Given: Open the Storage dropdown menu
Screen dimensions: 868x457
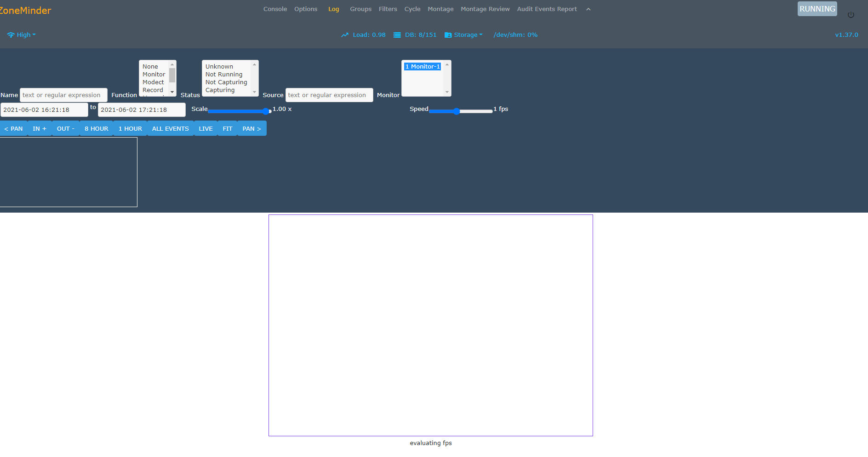Looking at the screenshot, I should coord(464,35).
